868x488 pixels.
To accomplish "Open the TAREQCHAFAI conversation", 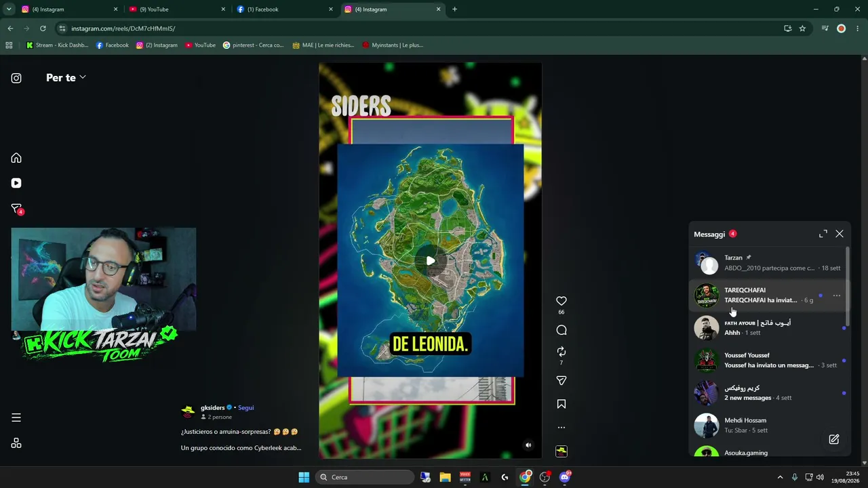I will click(768, 296).
